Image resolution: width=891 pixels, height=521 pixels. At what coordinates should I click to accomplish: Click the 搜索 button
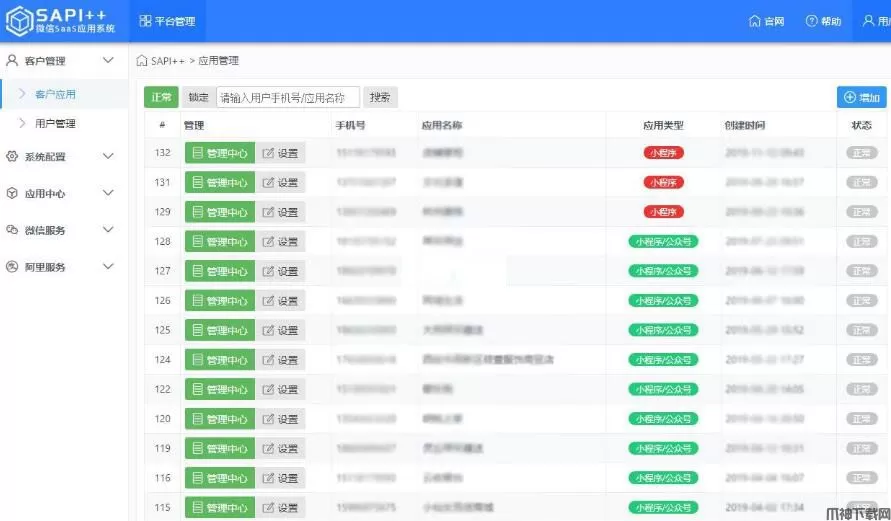coord(380,97)
